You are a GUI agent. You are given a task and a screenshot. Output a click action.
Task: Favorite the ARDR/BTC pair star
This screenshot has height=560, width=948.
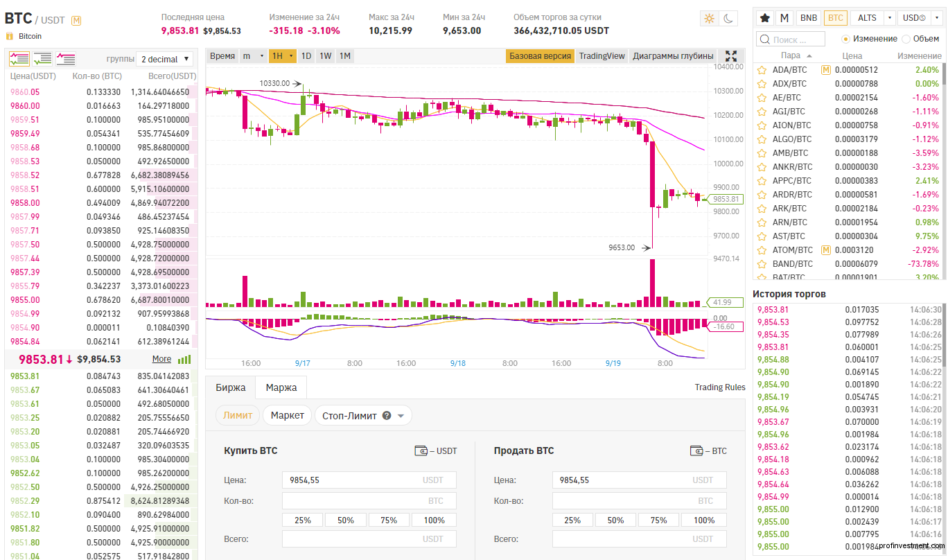coord(762,195)
